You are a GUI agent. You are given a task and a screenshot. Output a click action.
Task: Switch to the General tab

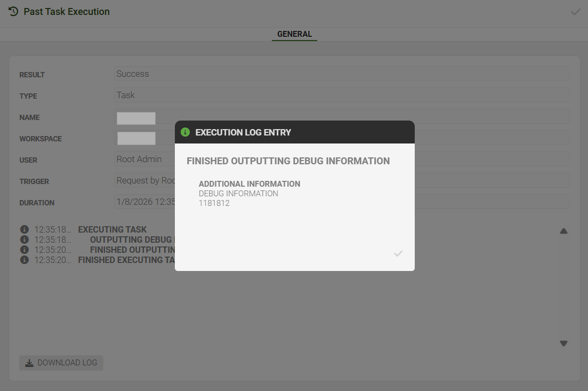(294, 34)
